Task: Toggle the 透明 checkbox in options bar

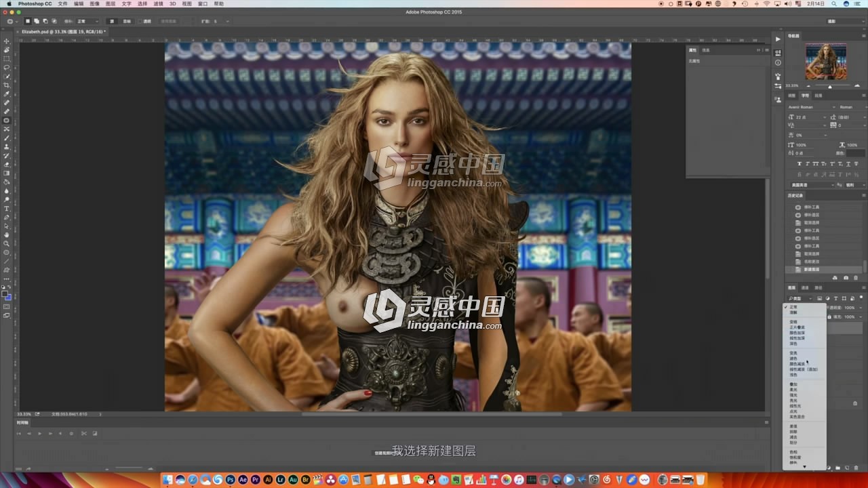Action: (140, 22)
